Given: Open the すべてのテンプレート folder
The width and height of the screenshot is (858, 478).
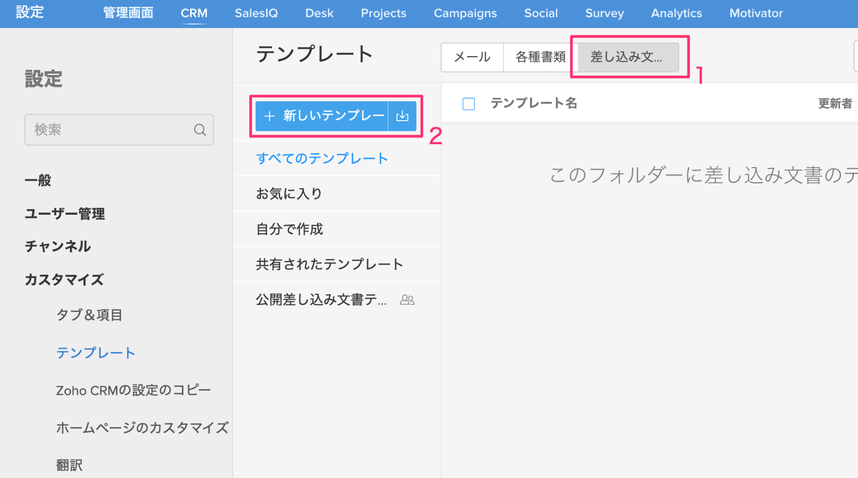Looking at the screenshot, I should 322,158.
